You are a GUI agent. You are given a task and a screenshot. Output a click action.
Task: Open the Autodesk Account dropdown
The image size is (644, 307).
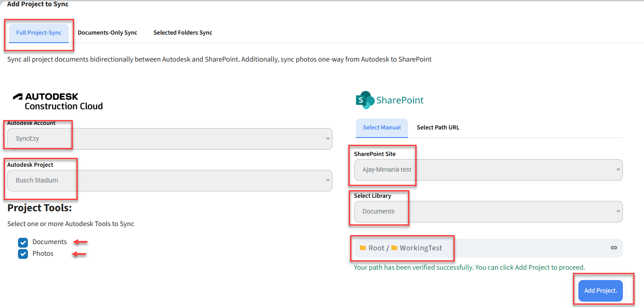click(169, 139)
